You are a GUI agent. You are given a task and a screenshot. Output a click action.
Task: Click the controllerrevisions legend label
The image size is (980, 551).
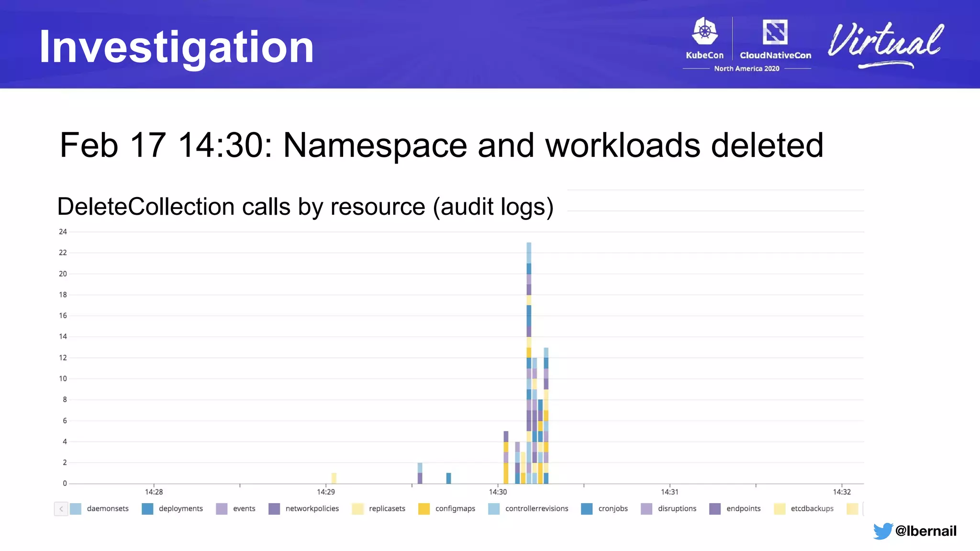coord(537,509)
